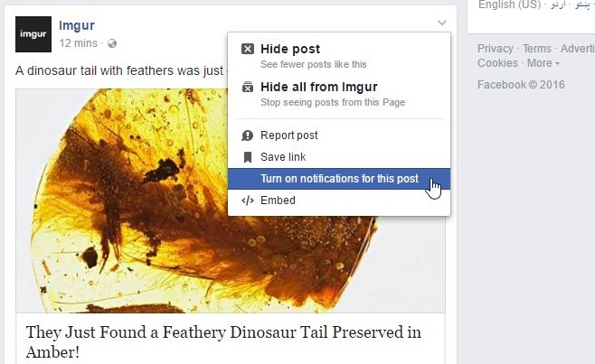
Task: Turn on notifications for this post
Action: pyautogui.click(x=339, y=179)
